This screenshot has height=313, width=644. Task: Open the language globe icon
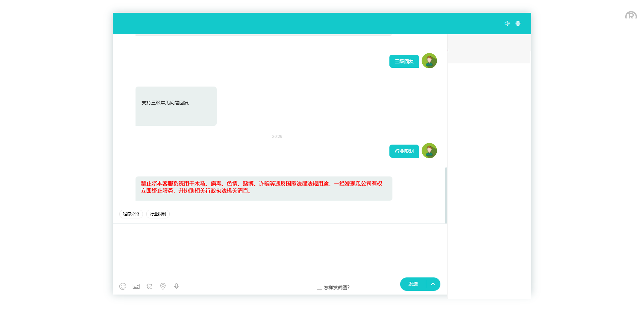(518, 23)
